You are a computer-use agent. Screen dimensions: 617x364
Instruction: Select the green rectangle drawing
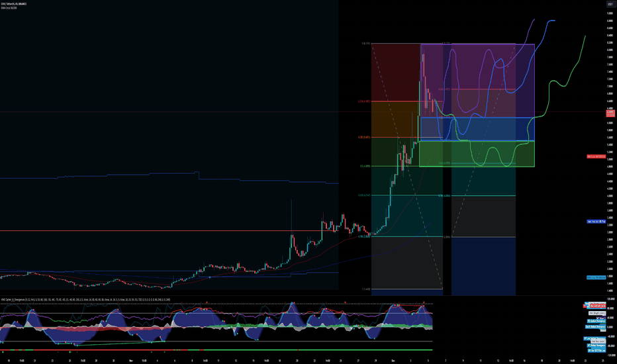pyautogui.click(x=477, y=154)
